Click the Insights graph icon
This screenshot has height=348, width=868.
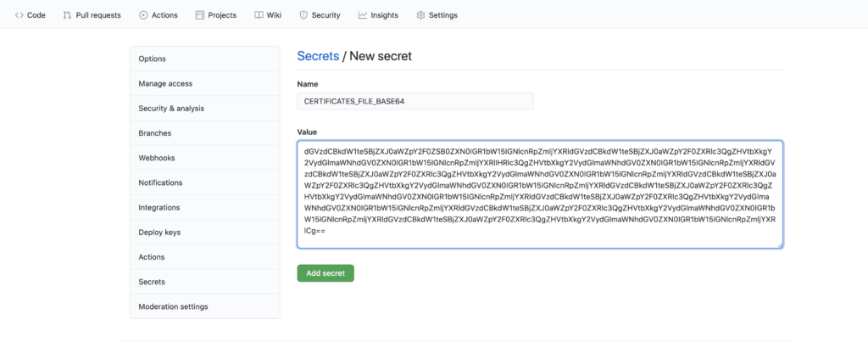tap(363, 15)
